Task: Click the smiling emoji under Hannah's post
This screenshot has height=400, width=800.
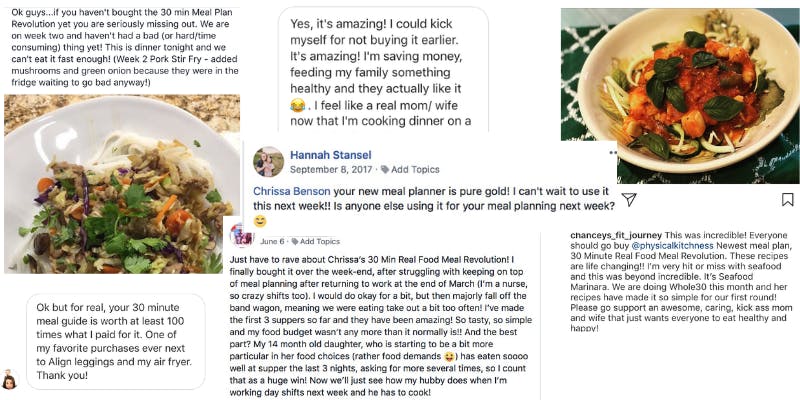Action: (x=260, y=221)
